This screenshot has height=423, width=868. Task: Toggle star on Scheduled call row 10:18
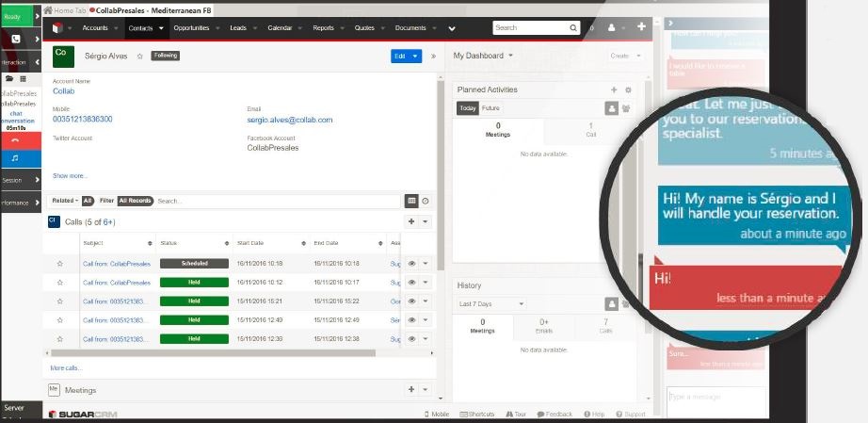click(60, 264)
